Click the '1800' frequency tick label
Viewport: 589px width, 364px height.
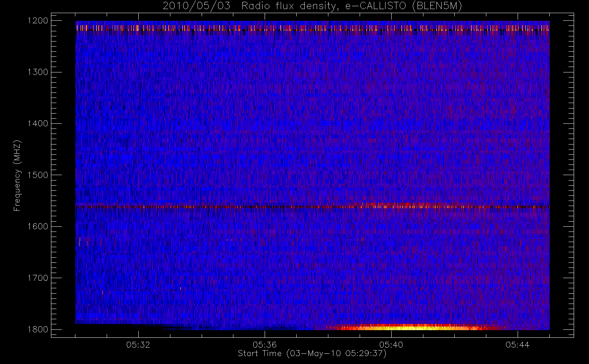38,329
